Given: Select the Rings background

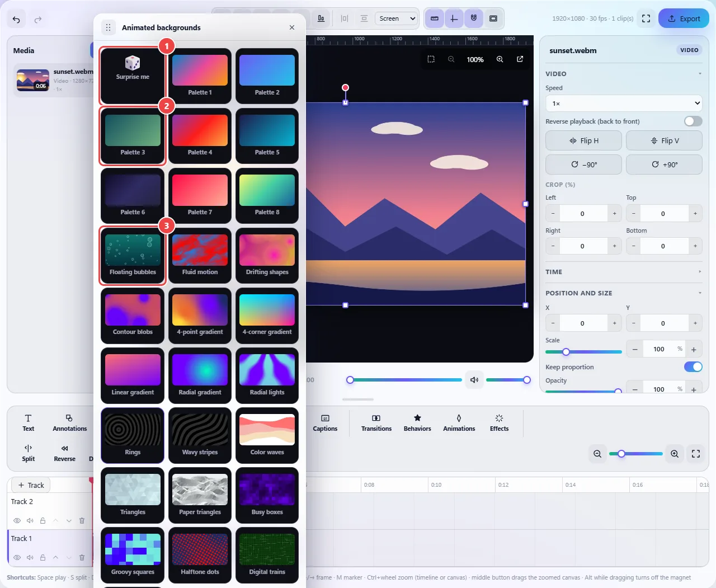Looking at the screenshot, I should coord(133,435).
